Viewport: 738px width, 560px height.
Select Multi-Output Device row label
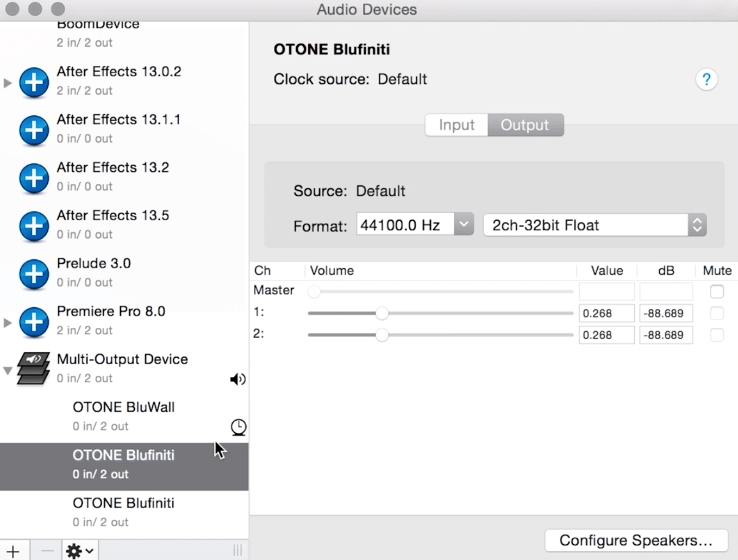(x=122, y=359)
